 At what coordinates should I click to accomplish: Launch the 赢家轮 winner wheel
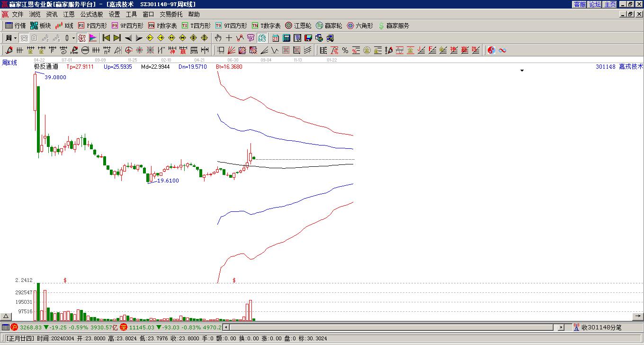[329, 26]
